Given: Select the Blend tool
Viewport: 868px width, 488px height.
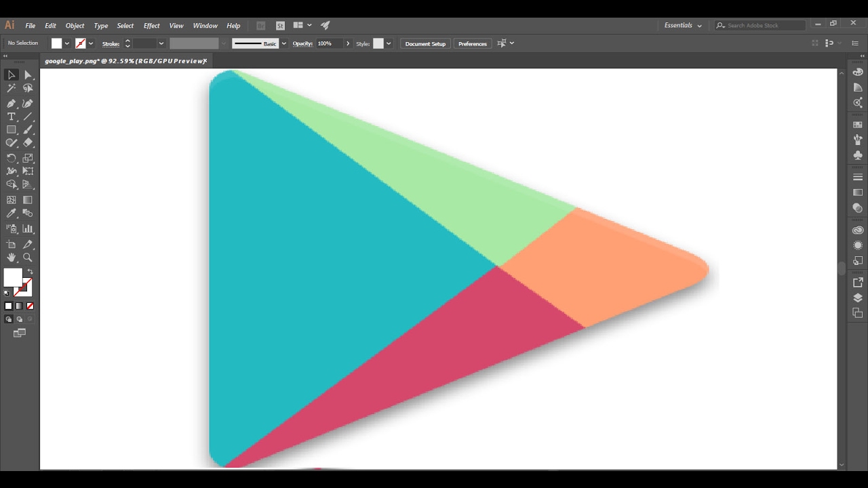Looking at the screenshot, I should [28, 213].
